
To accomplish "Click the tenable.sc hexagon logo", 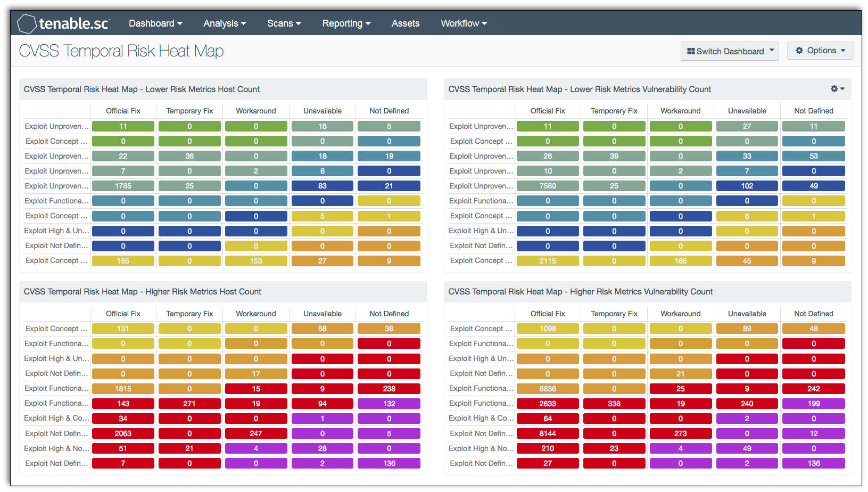I will pyautogui.click(x=27, y=22).
